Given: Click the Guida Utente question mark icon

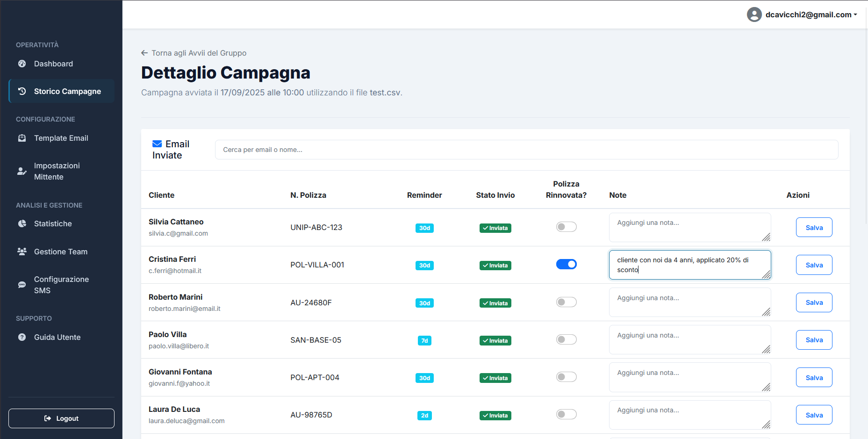Looking at the screenshot, I should [x=22, y=337].
